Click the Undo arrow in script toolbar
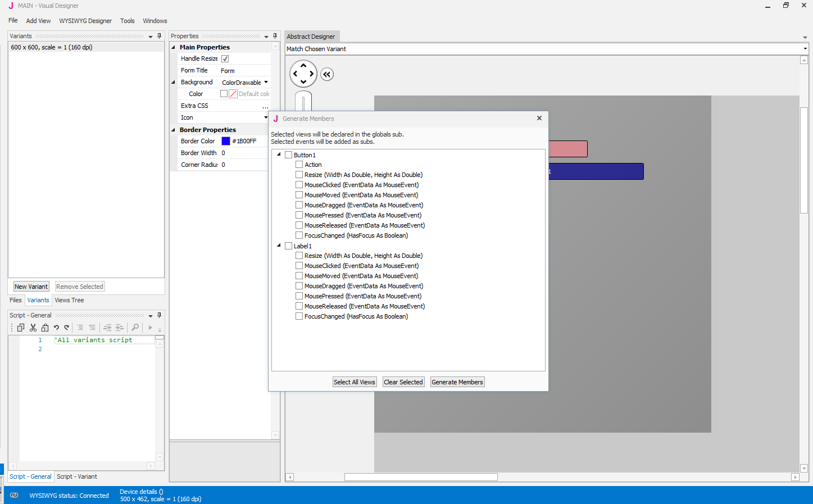This screenshot has height=504, width=813. click(x=56, y=328)
